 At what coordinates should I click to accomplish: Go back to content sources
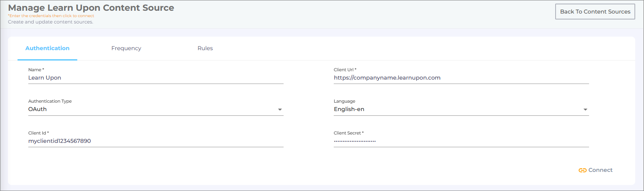tap(595, 12)
